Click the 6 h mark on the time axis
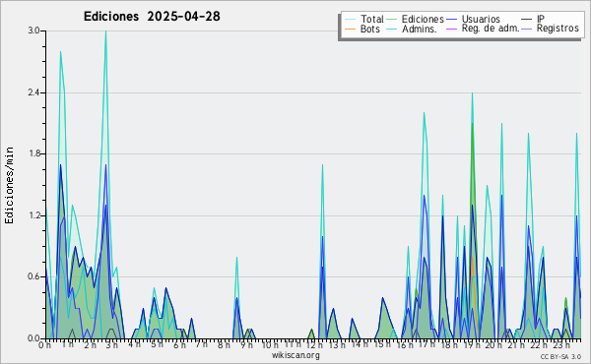This screenshot has height=364, width=591. tap(180, 344)
